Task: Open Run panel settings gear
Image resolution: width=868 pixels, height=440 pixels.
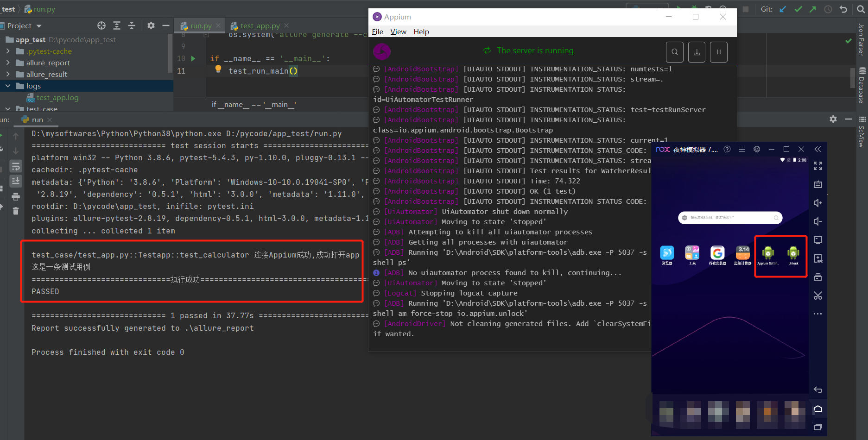Action: point(833,119)
